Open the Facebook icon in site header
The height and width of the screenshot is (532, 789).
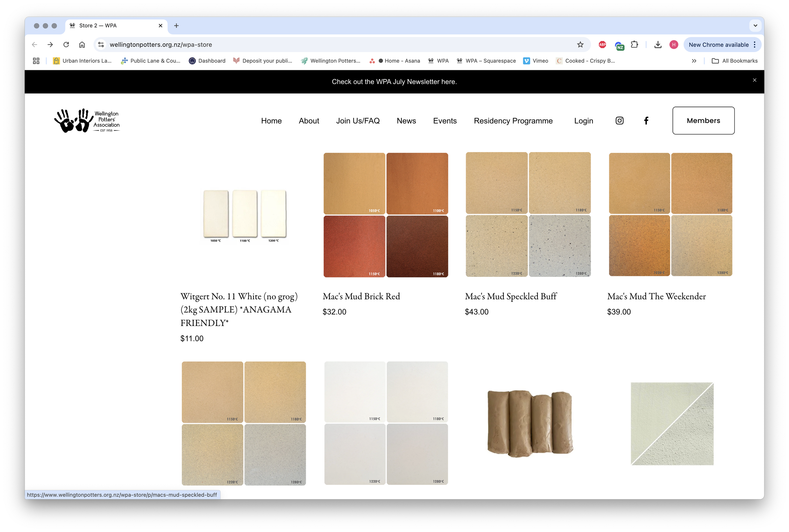(646, 121)
